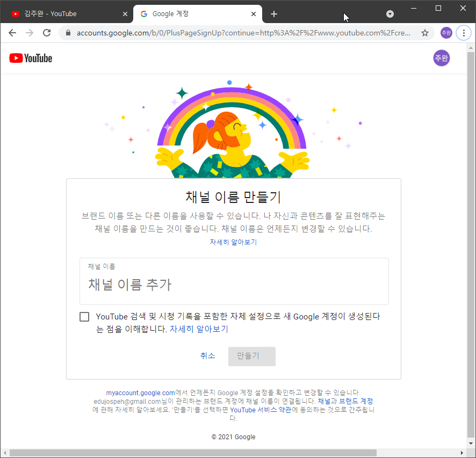Click the padlock site info icon

[68, 33]
